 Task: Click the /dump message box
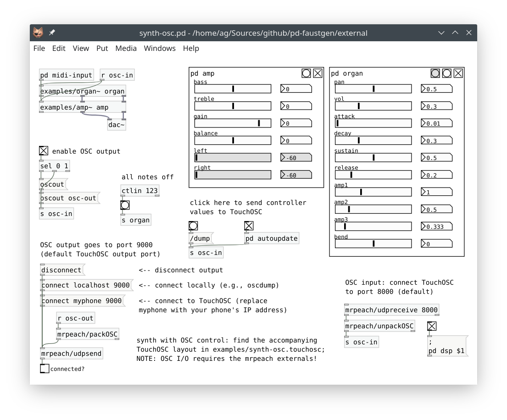[201, 238]
